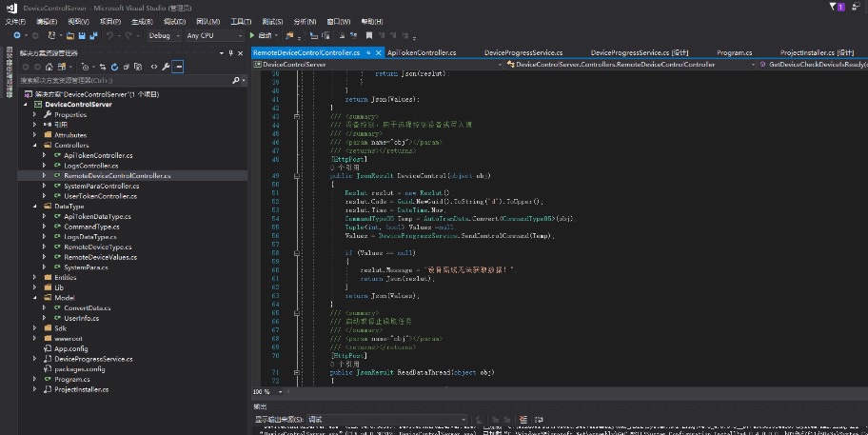This screenshot has width=868, height=435.
Task: Open the 调试(D) menu
Action: (174, 20)
